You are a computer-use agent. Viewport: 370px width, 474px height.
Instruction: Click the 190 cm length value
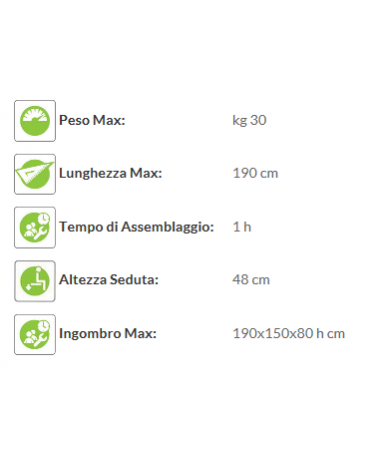click(x=255, y=173)
